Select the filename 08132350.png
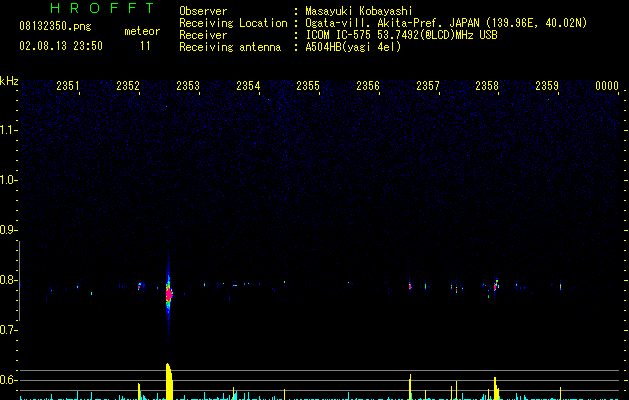629x400 pixels. click(x=55, y=27)
